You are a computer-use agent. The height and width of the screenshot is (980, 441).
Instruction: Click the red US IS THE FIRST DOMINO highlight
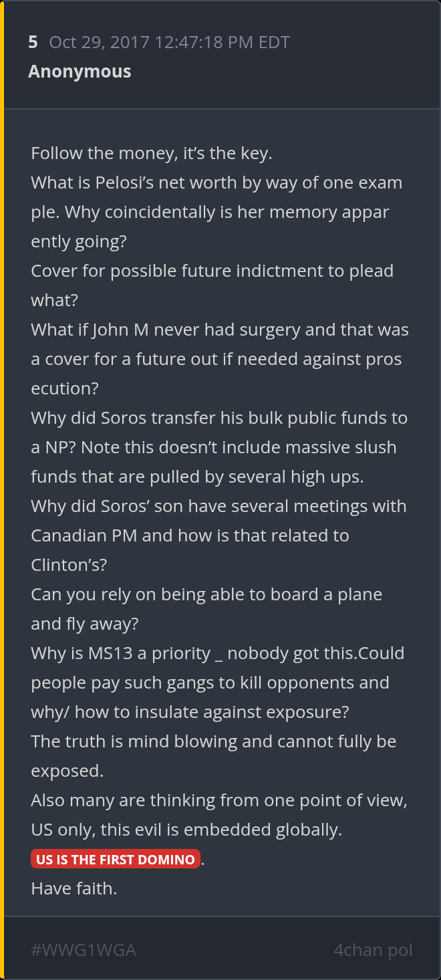coord(116,860)
